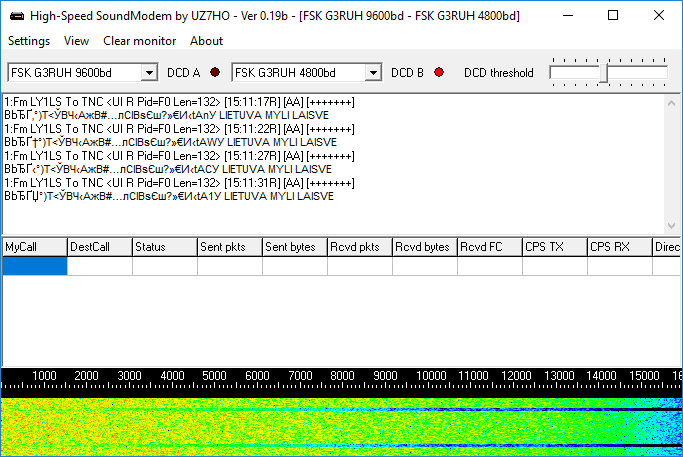Viewport: 683px width, 457px height.
Task: Open the About menu item
Action: [x=206, y=41]
